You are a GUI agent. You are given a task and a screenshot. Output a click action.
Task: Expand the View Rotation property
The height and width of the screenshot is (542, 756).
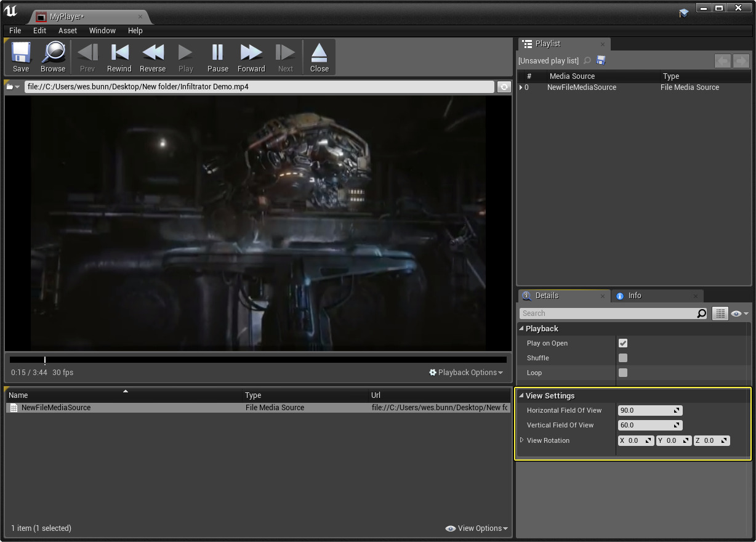tap(521, 440)
